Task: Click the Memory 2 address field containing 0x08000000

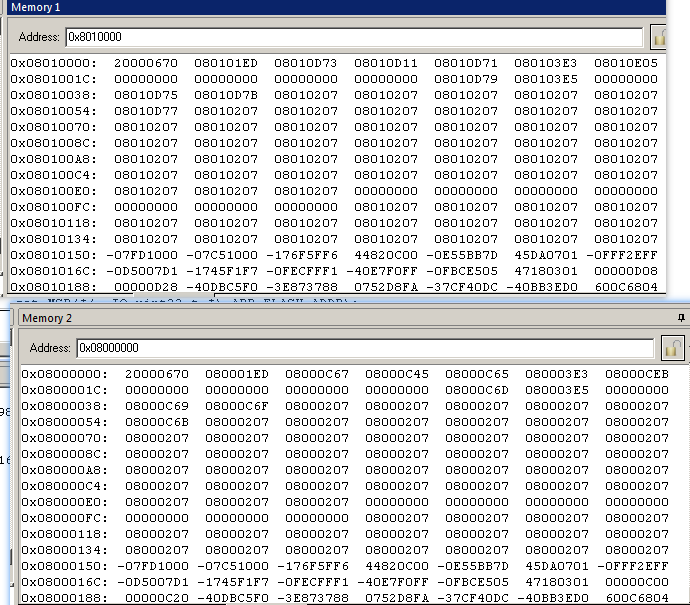Action: point(365,348)
